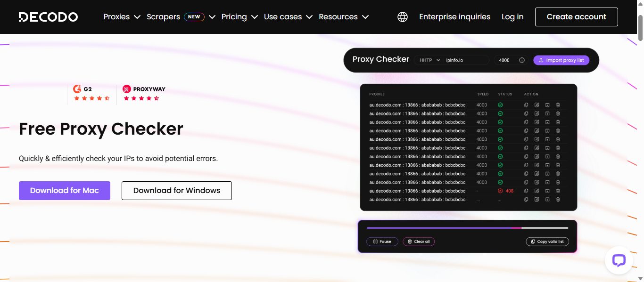Click Download for Mac
Image resolution: width=644 pixels, height=282 pixels.
point(65,191)
